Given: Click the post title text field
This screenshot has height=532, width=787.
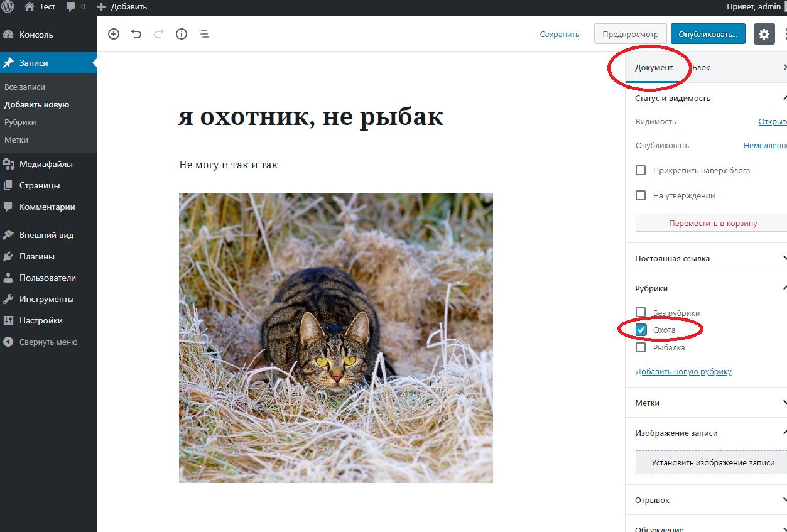Looking at the screenshot, I should [311, 117].
